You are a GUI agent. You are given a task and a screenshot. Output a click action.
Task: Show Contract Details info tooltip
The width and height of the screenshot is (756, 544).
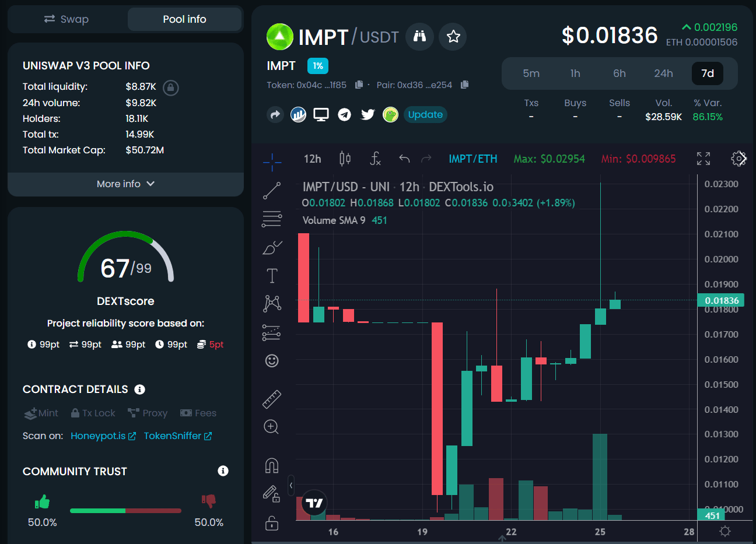tap(139, 389)
